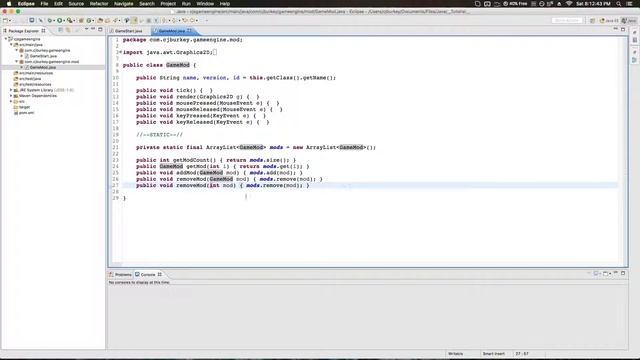
Task: Expand the GameStart.java tree node
Action: point(22,56)
